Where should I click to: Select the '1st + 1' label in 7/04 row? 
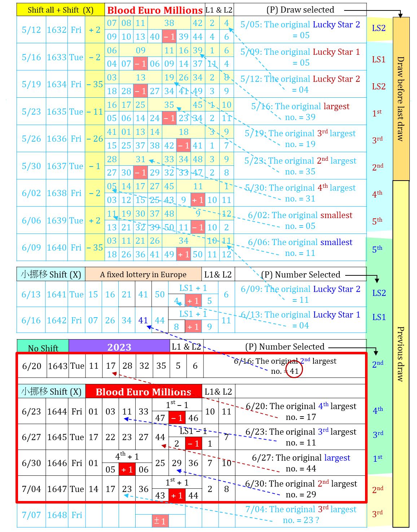[x=177, y=482]
